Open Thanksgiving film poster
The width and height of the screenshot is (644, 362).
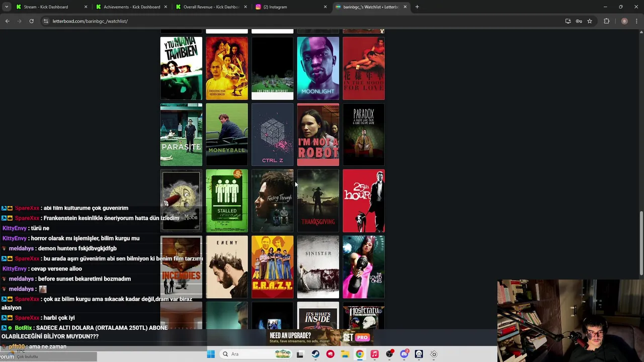coord(318,201)
